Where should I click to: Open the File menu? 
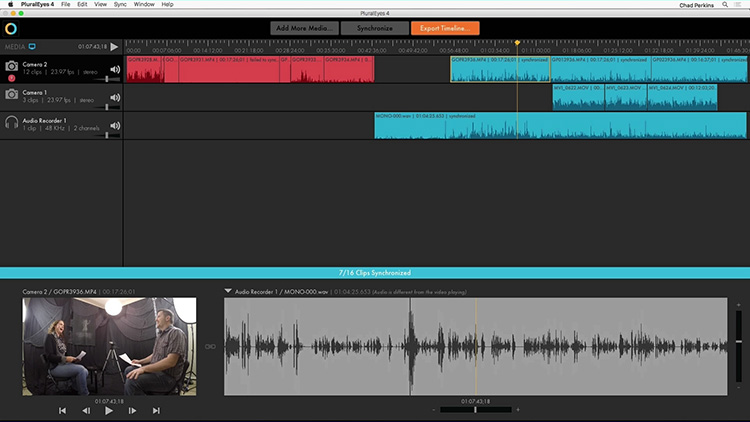tap(66, 4)
